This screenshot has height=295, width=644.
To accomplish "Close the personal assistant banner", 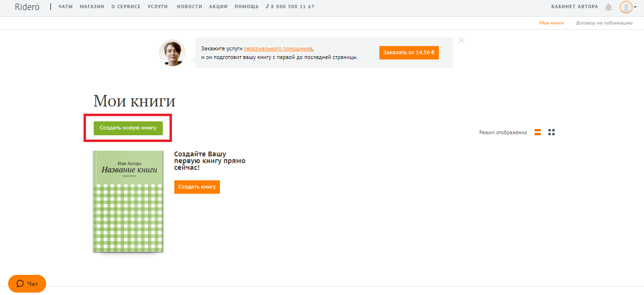I will click(x=462, y=40).
